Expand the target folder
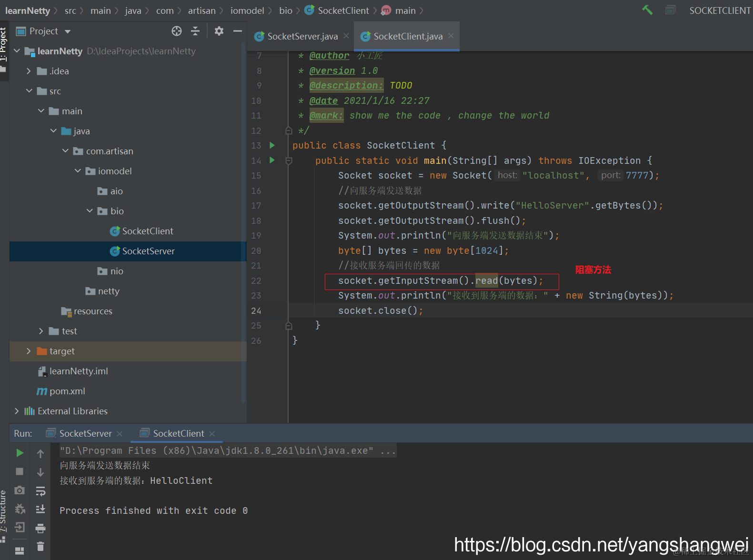Image resolution: width=753 pixels, height=560 pixels. coord(29,351)
